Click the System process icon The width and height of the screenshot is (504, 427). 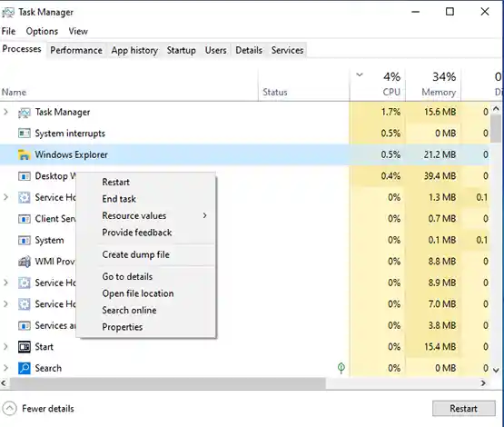pos(25,240)
